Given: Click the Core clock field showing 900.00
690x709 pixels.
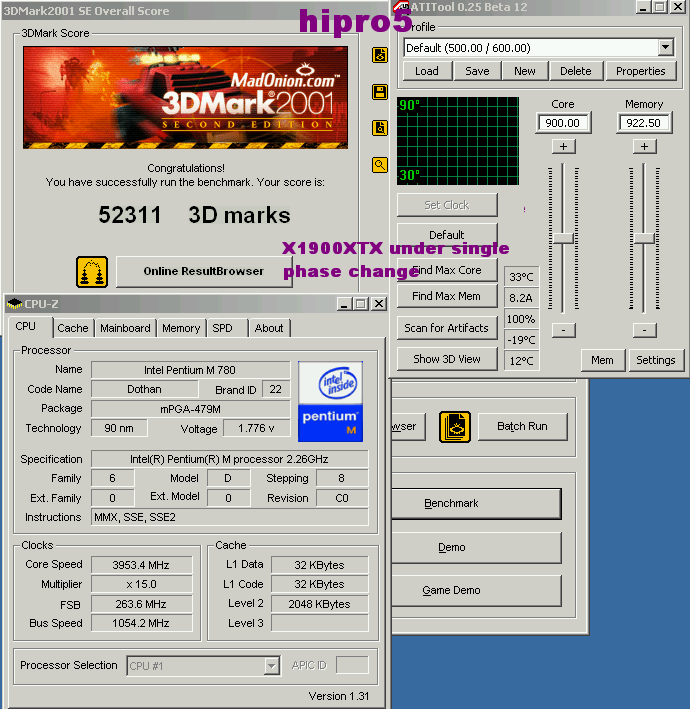Looking at the screenshot, I should click(563, 123).
